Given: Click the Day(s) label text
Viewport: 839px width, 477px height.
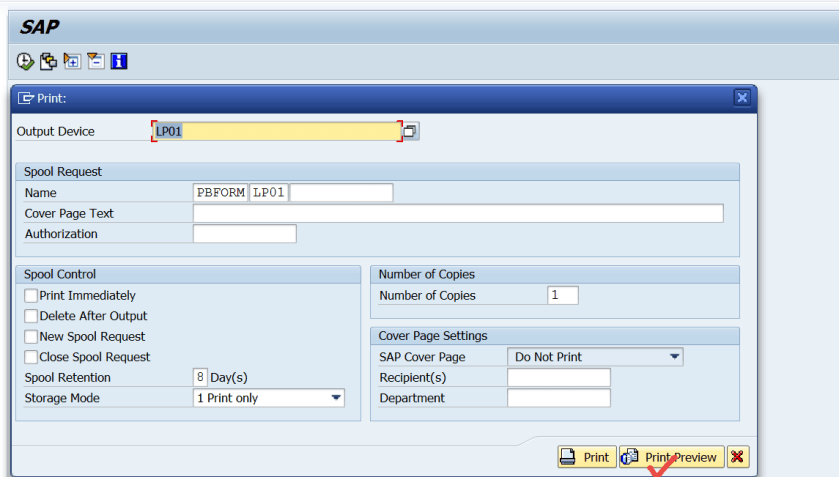Looking at the screenshot, I should coord(228,378).
